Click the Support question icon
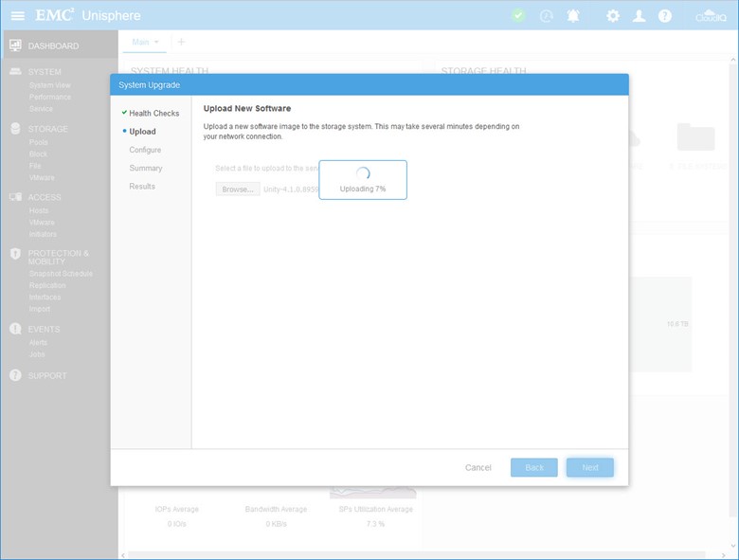 tap(15, 375)
